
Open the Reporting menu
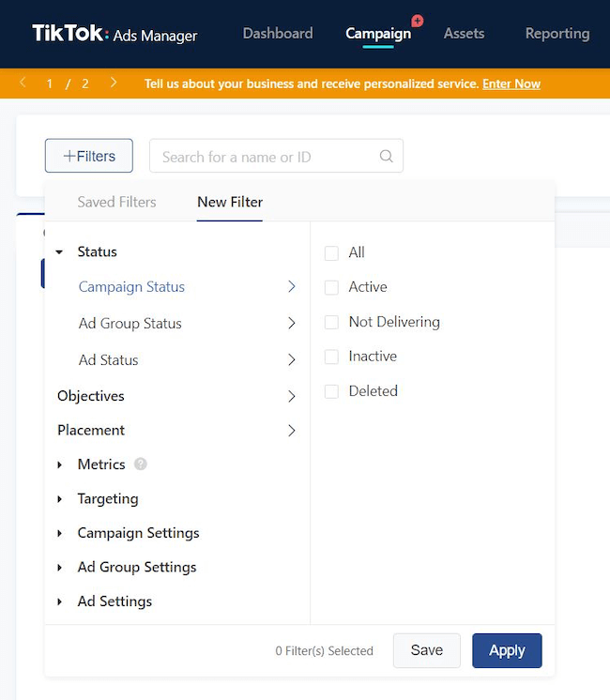[x=557, y=34]
